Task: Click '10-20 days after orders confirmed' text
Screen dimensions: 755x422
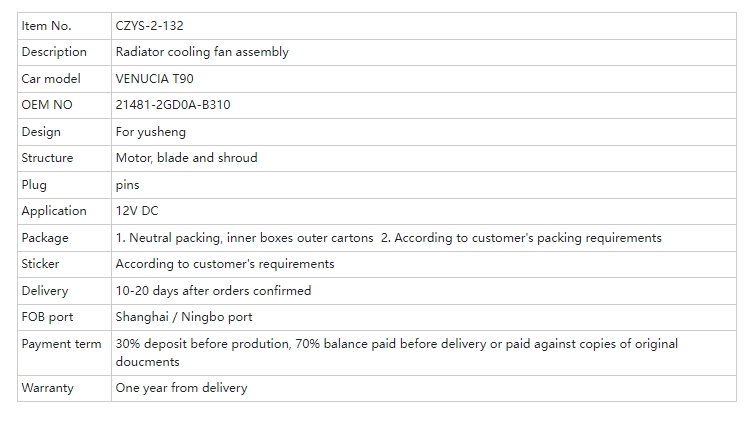Action: (x=213, y=291)
